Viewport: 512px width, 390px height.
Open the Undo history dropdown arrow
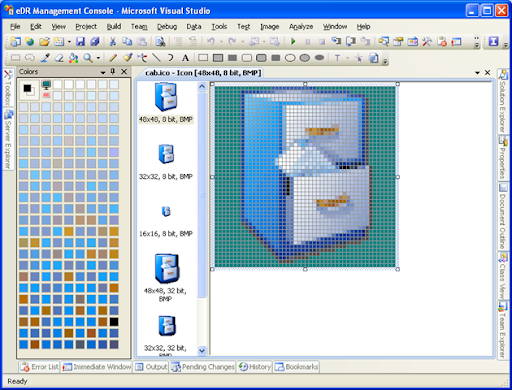click(x=221, y=42)
